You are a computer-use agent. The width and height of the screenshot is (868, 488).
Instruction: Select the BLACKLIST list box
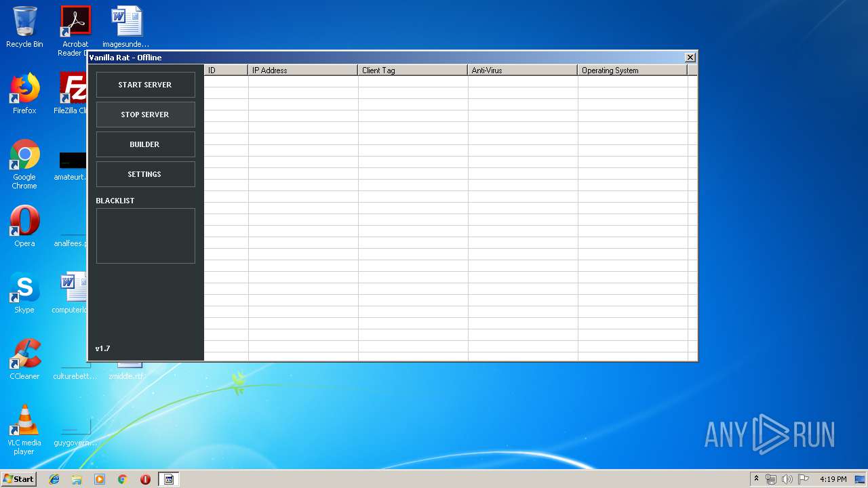click(145, 236)
